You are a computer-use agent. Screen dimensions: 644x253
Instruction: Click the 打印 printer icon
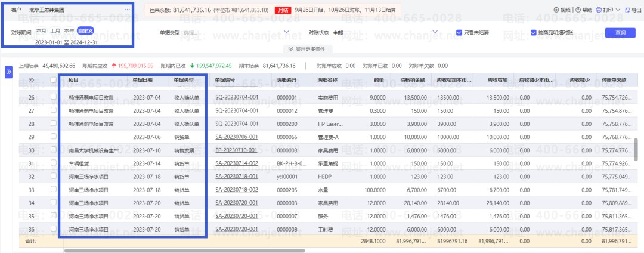tap(599, 10)
